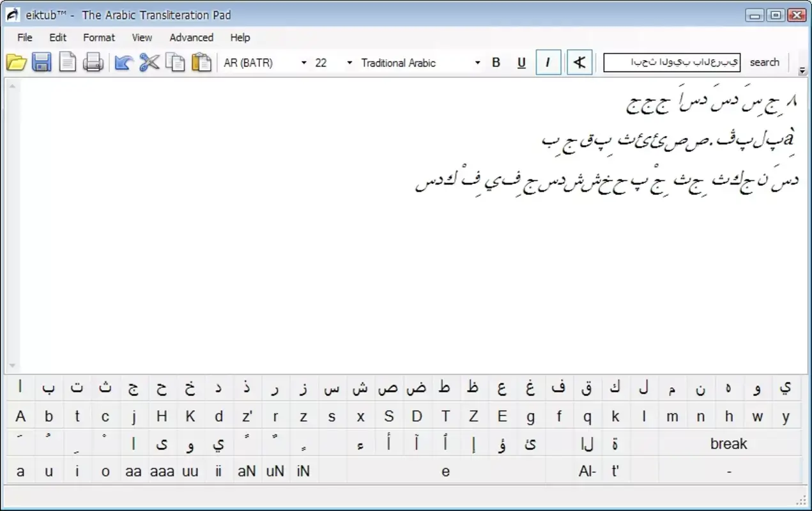Click the uN tanween key

point(275,472)
